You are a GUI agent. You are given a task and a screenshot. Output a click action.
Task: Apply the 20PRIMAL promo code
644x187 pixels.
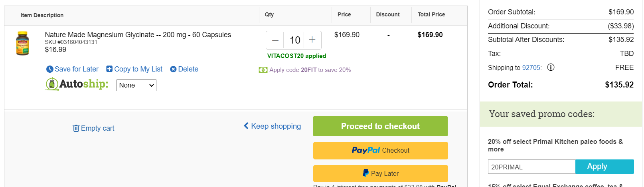(x=604, y=167)
